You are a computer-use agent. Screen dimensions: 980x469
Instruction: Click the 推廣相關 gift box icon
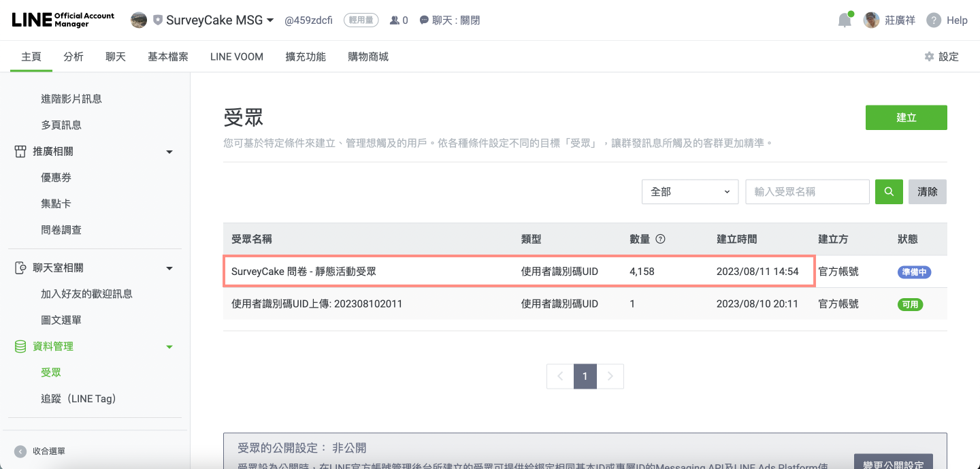pyautogui.click(x=20, y=151)
